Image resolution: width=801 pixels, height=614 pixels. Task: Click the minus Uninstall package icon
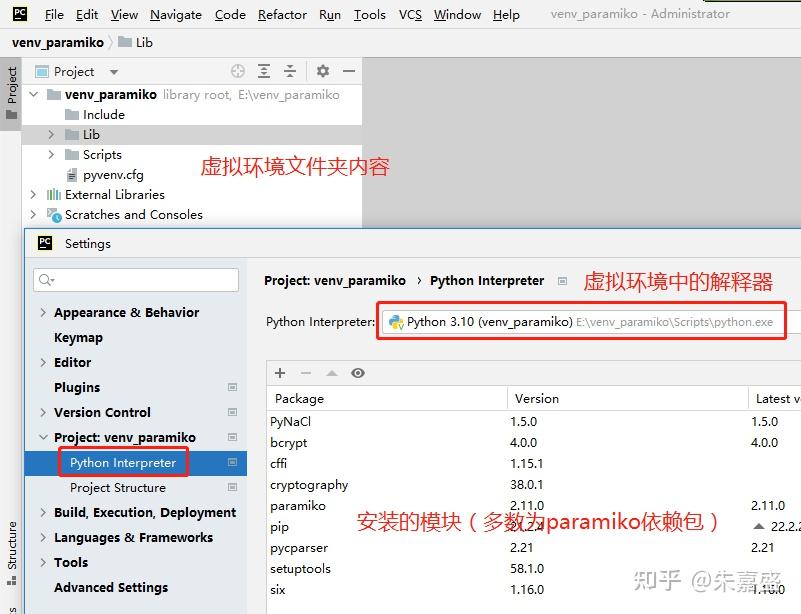click(306, 373)
